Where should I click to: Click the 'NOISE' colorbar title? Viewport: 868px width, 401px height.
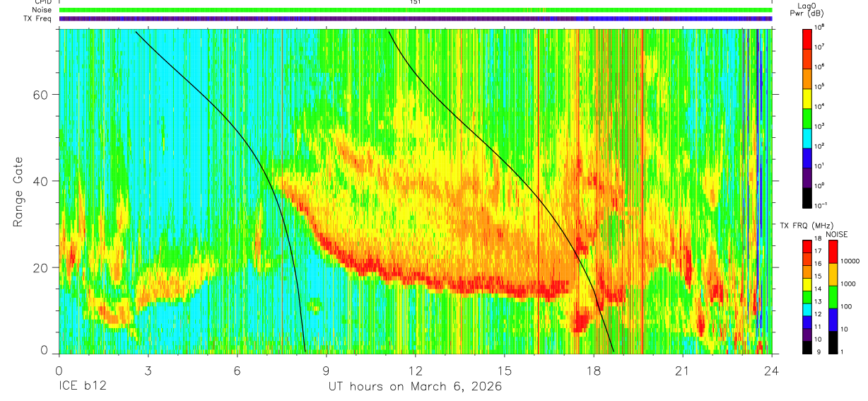(836, 234)
